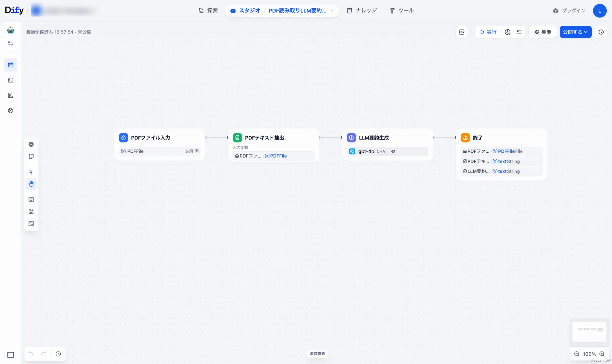Open the run history clock icon
The image size is (612, 364).
tap(508, 32)
